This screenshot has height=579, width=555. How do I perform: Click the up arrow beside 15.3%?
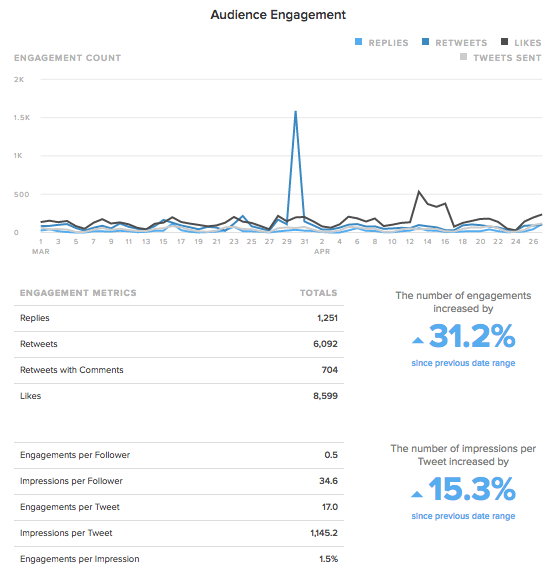coord(417,494)
